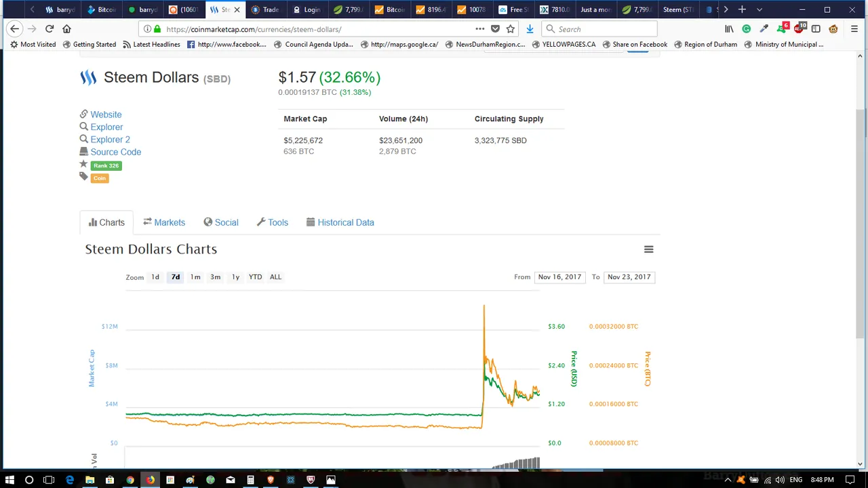Open the Region of Durham bookmark
The image size is (868, 488).
coord(705,45)
